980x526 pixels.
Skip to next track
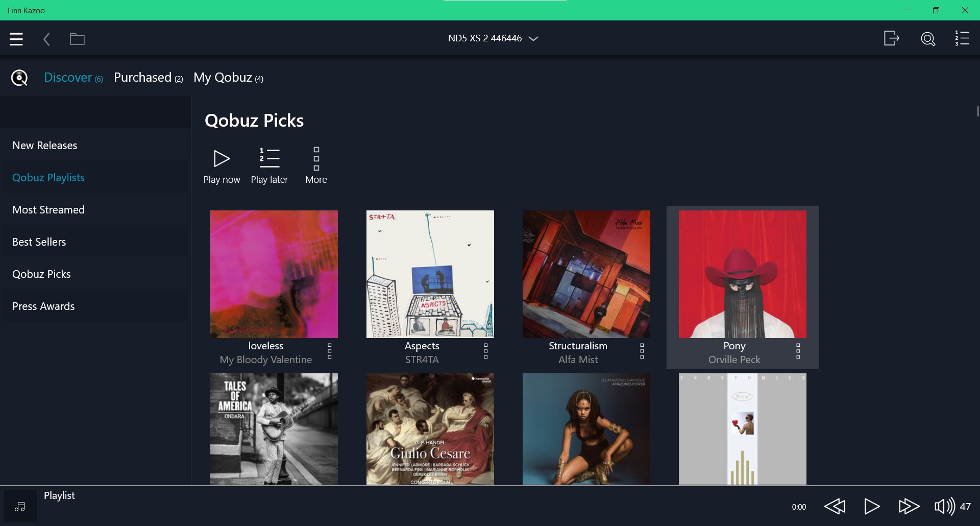pyautogui.click(x=909, y=506)
